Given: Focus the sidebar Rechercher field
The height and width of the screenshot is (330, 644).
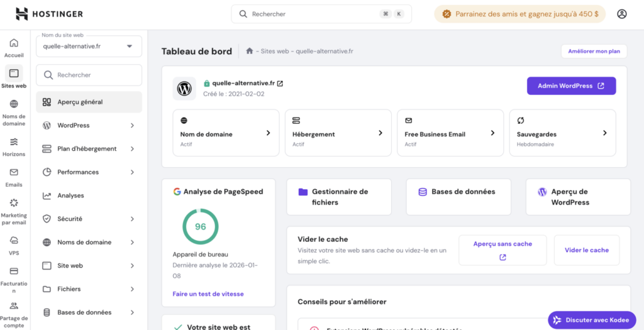Looking at the screenshot, I should click(x=89, y=75).
